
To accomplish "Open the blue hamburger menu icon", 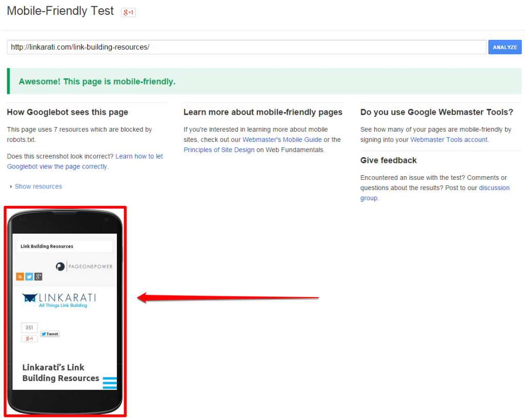I will (x=110, y=383).
